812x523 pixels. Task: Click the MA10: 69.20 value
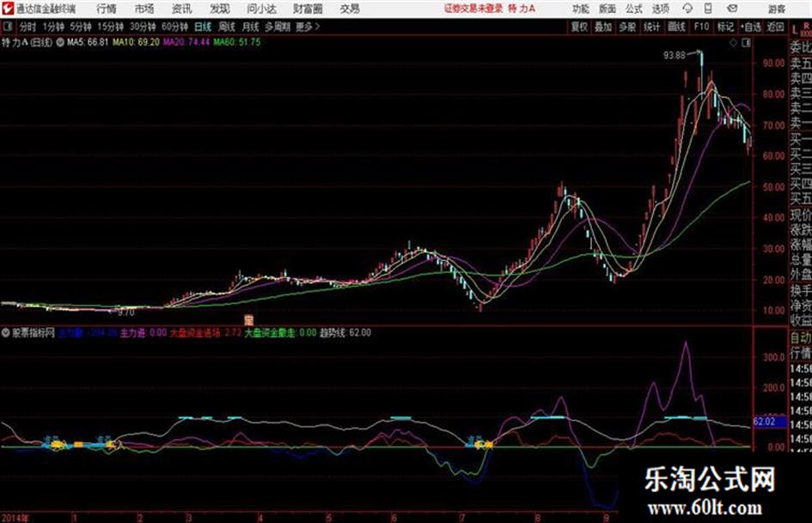click(x=136, y=42)
